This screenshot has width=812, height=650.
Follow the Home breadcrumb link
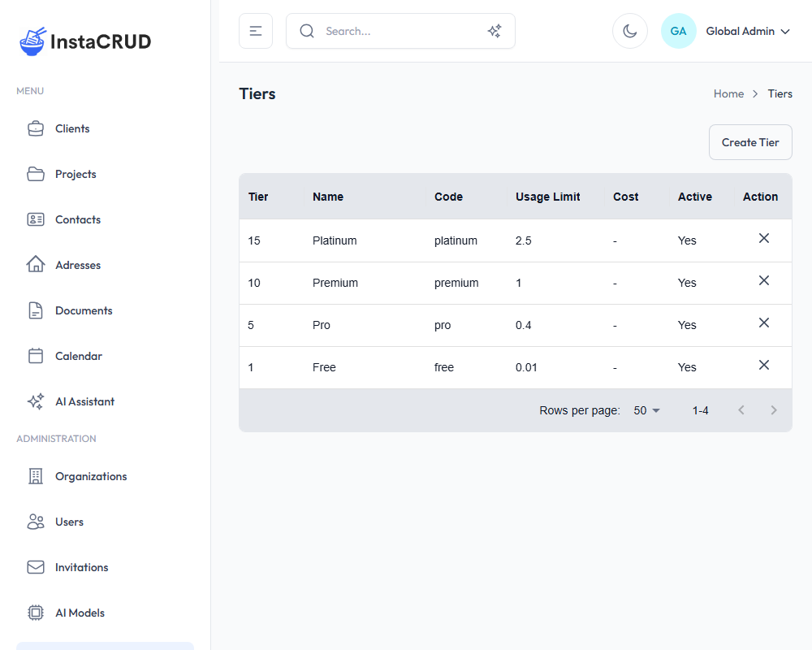[x=728, y=93]
